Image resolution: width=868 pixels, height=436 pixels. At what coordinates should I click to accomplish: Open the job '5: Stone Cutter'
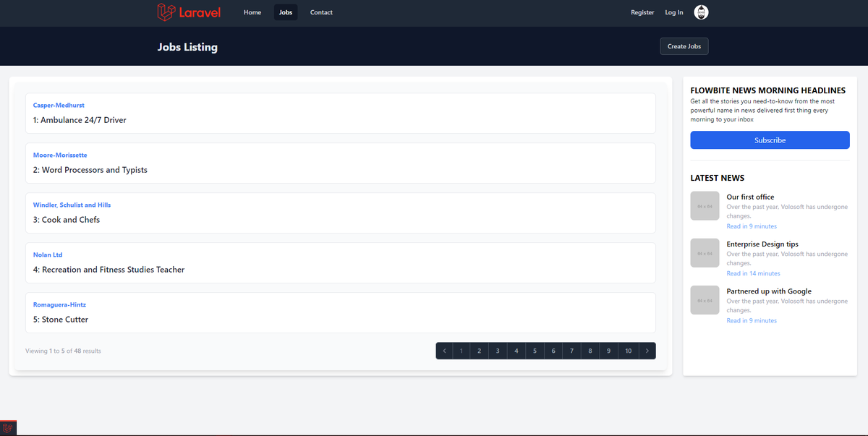point(61,320)
